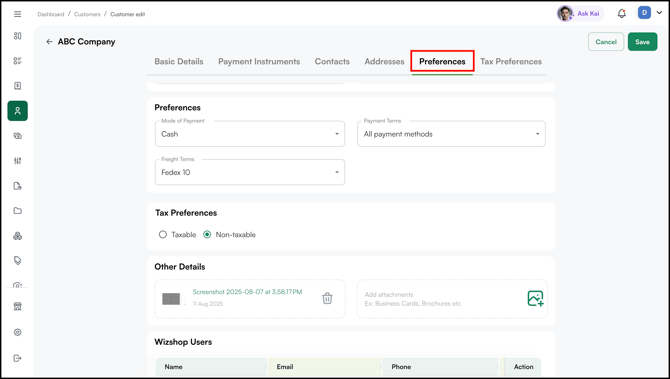
Task: Click the attachment thumbnail preview
Action: (171, 299)
